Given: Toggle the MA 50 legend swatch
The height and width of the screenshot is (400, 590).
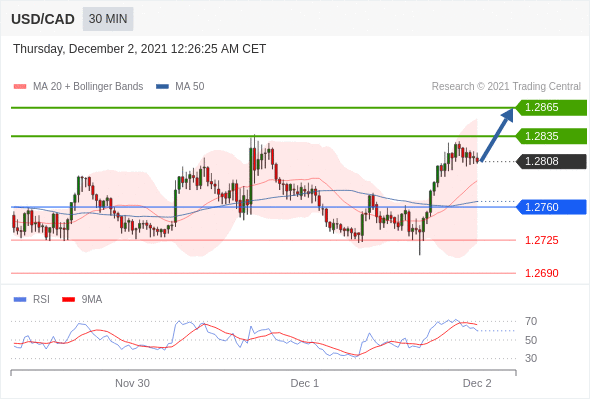Looking at the screenshot, I should click(163, 87).
